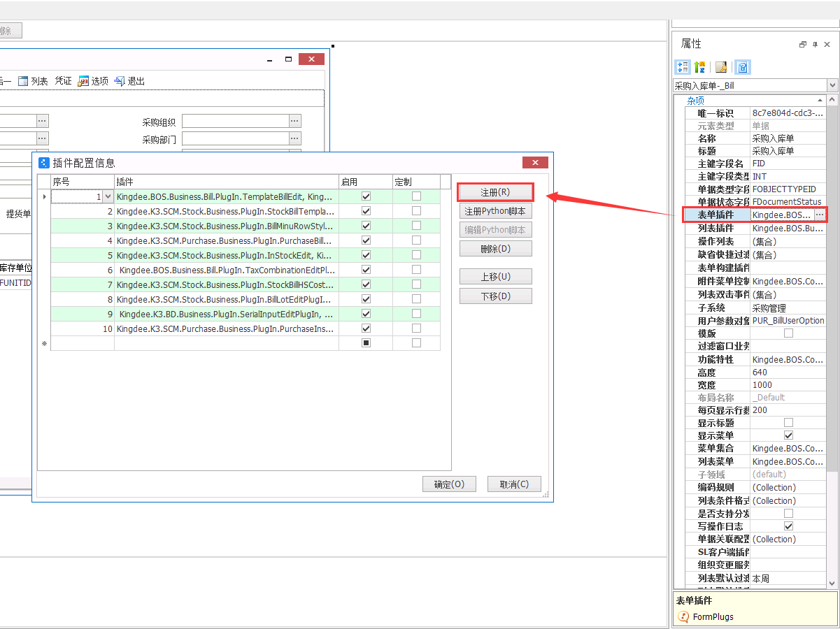
Task: Click the 选项 calendar icon in bill toolbar
Action: click(84, 81)
